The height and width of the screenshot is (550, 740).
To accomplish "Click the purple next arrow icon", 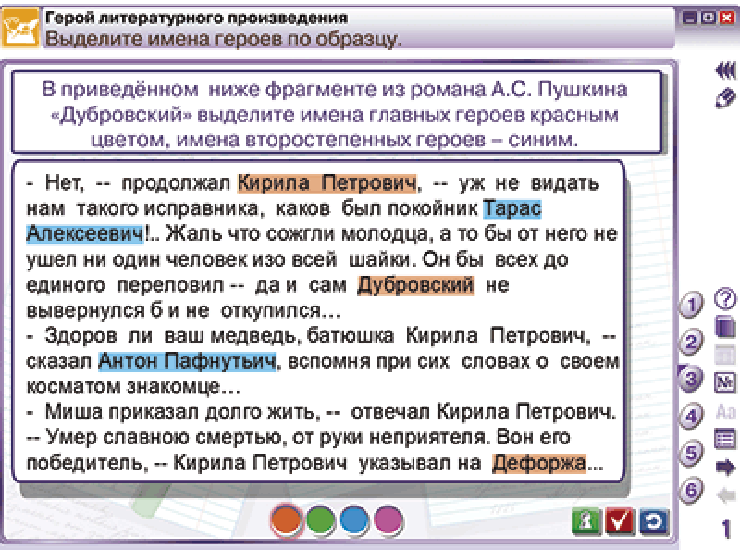I will (x=725, y=467).
